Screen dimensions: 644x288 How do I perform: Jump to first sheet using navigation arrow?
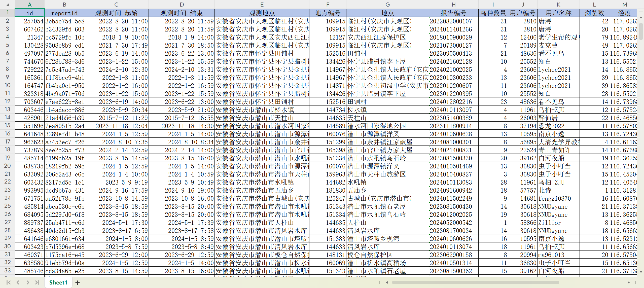[x=8, y=282]
